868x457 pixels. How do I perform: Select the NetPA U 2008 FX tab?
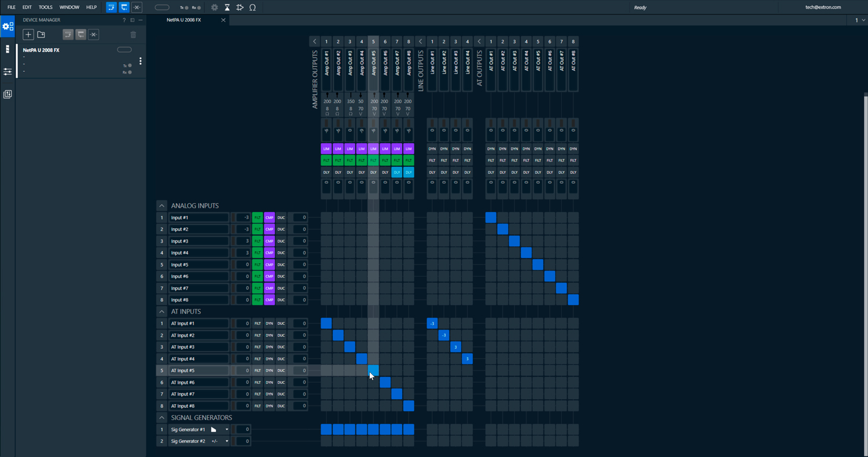coord(184,20)
